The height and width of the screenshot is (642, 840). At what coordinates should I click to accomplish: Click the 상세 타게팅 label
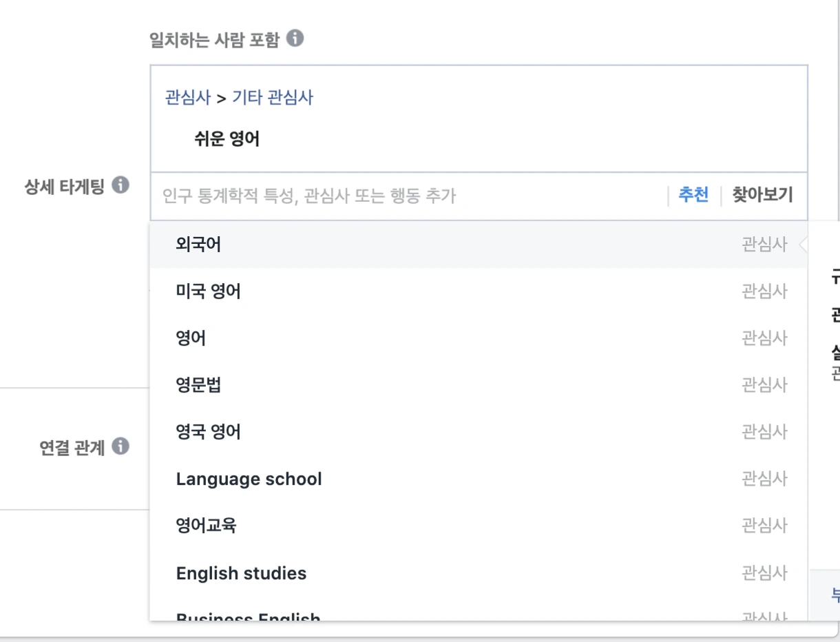65,187
